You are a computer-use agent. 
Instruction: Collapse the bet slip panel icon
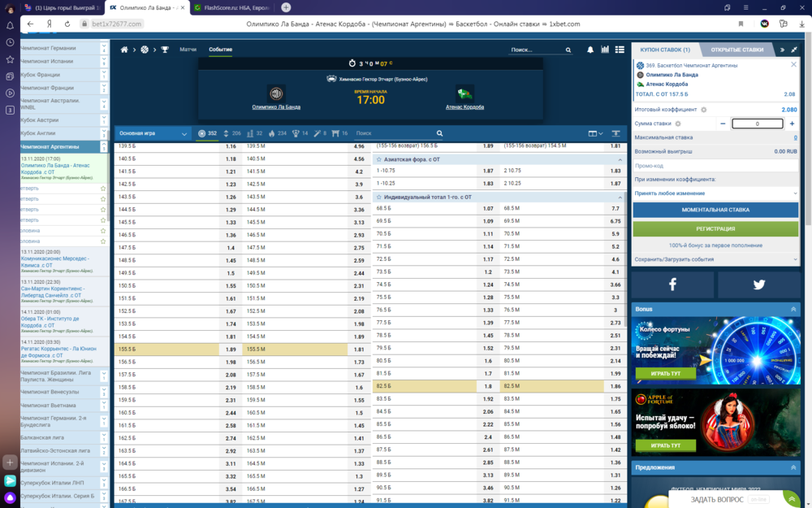point(794,50)
